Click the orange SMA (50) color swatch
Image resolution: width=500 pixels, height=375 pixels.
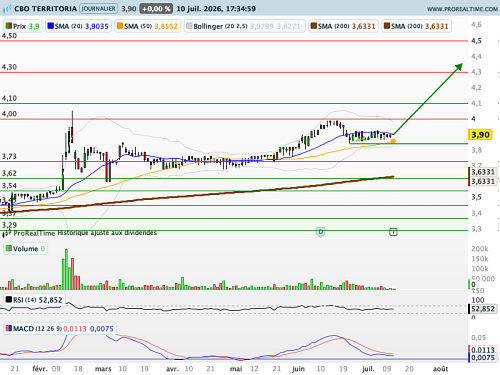click(x=120, y=26)
